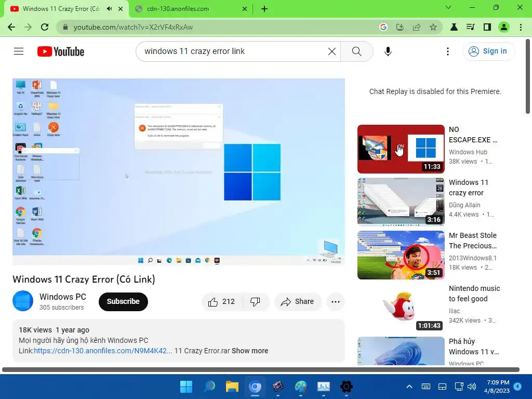Open the Windows PC channel name link
Screen dimensions: 532x399
[x=63, y=297]
